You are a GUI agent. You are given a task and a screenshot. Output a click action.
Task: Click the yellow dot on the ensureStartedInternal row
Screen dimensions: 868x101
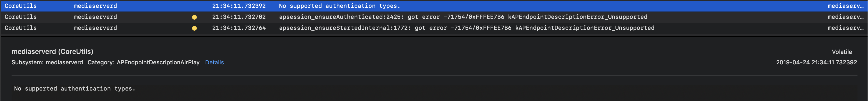194,28
